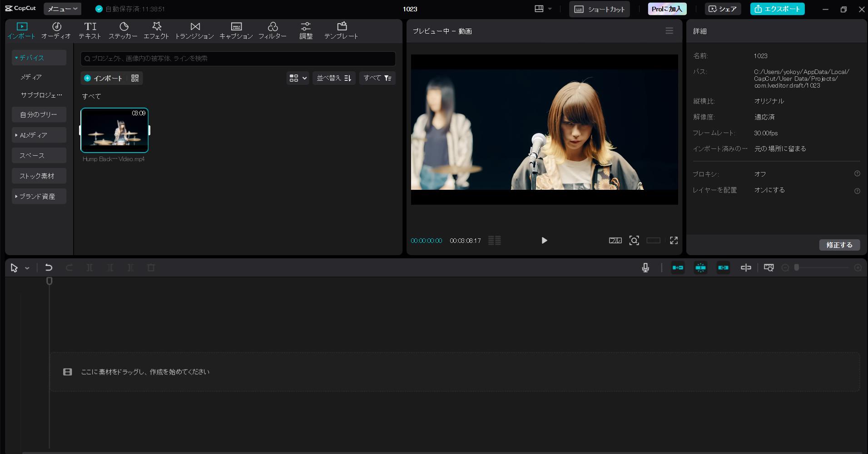Open the テンプレート (template) tab
This screenshot has height=454, width=868.
point(341,30)
